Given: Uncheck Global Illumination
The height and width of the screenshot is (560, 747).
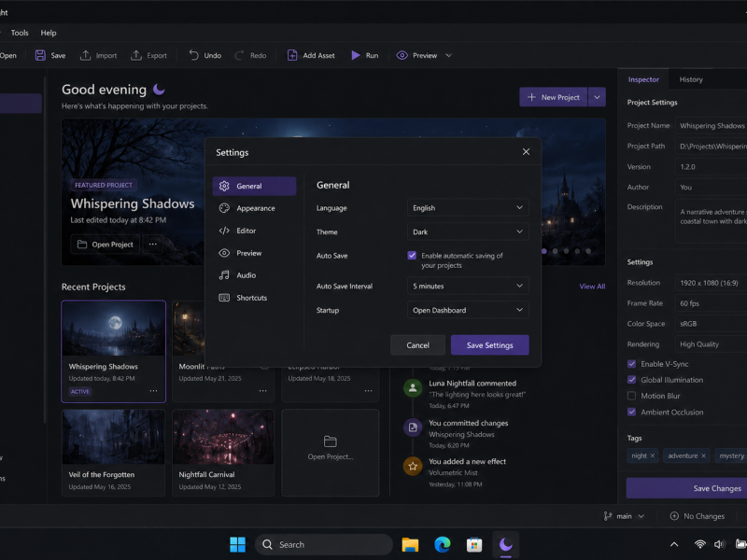Looking at the screenshot, I should (632, 380).
